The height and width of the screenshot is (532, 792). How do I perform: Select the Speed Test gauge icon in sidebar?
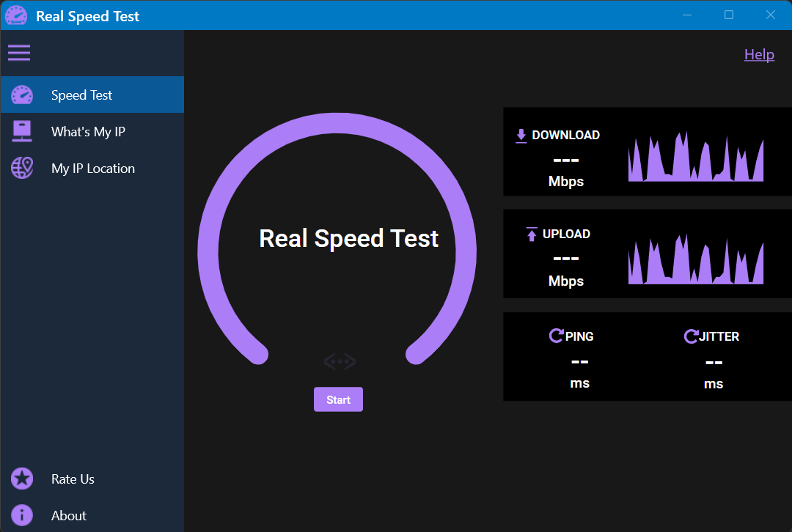tap(22, 95)
